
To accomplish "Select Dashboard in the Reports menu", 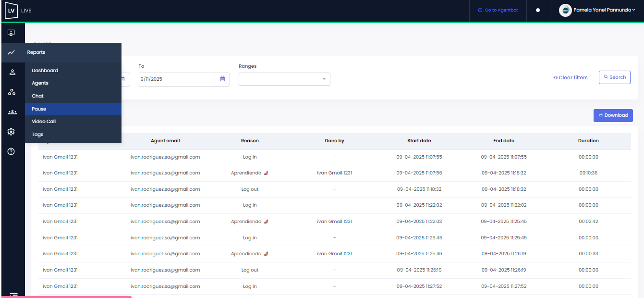I will (45, 71).
